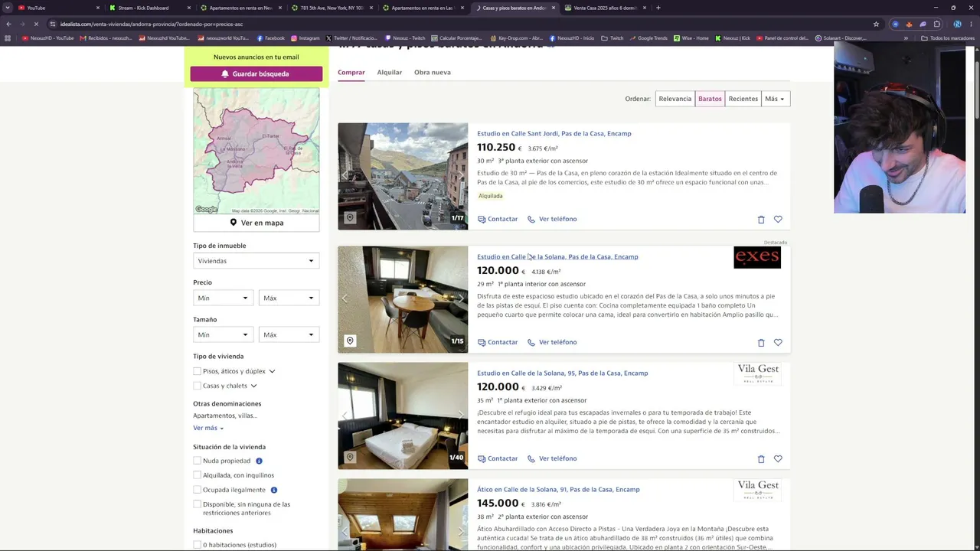The height and width of the screenshot is (551, 980).
Task: Click the Andorra map thumbnail
Action: pos(256,152)
